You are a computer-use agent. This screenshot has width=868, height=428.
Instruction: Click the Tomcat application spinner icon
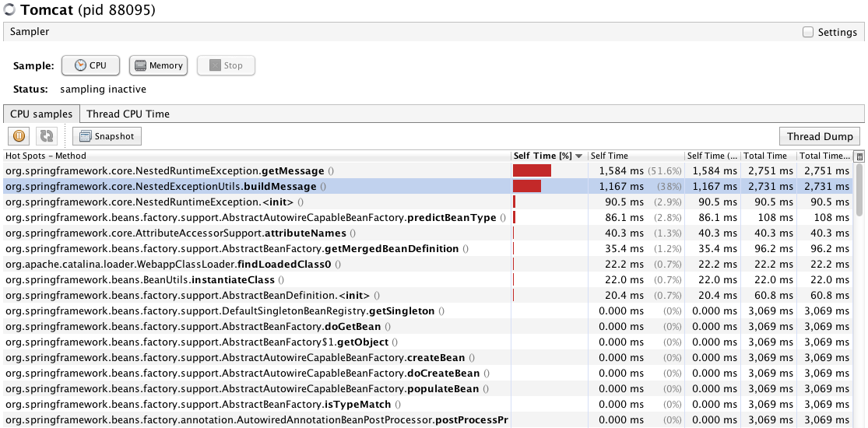pyautogui.click(x=10, y=10)
